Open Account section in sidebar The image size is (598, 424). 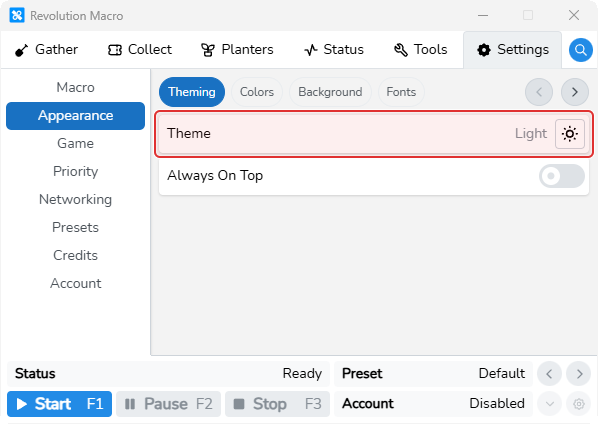76,283
